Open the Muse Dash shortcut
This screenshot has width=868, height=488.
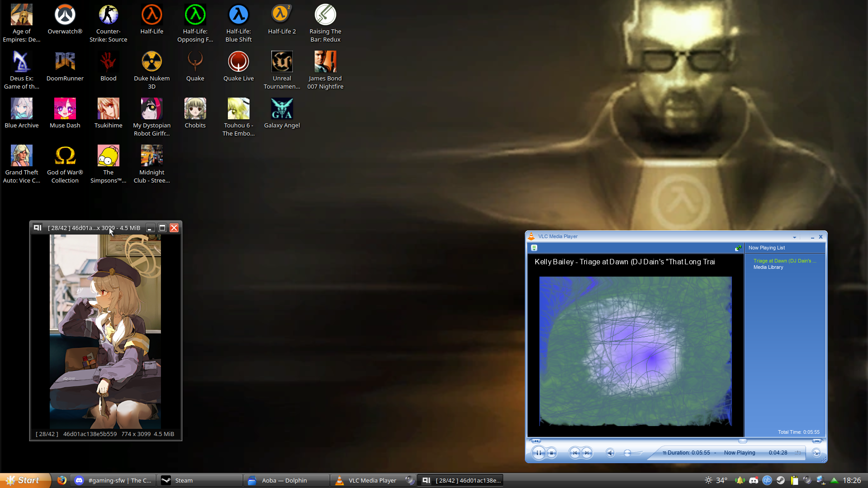click(65, 113)
